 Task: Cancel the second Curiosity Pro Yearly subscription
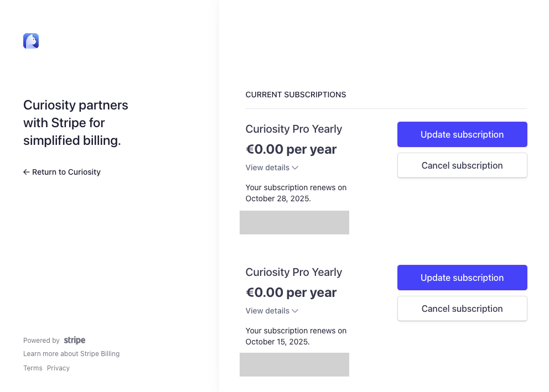click(x=462, y=309)
